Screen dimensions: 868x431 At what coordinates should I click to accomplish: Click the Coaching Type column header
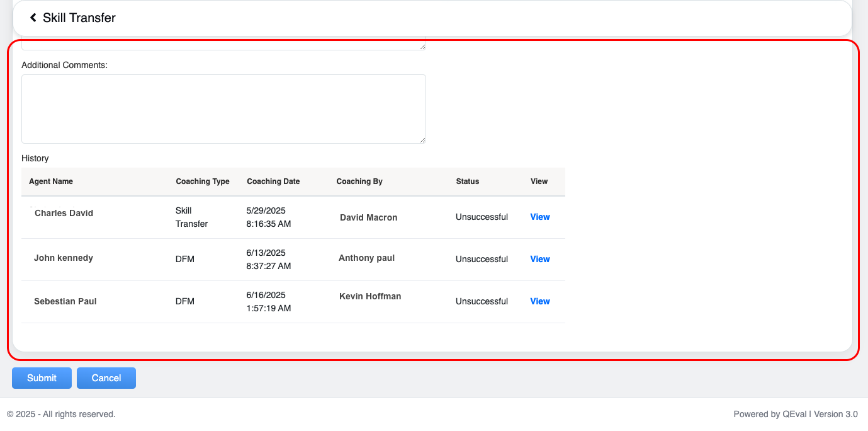203,181
